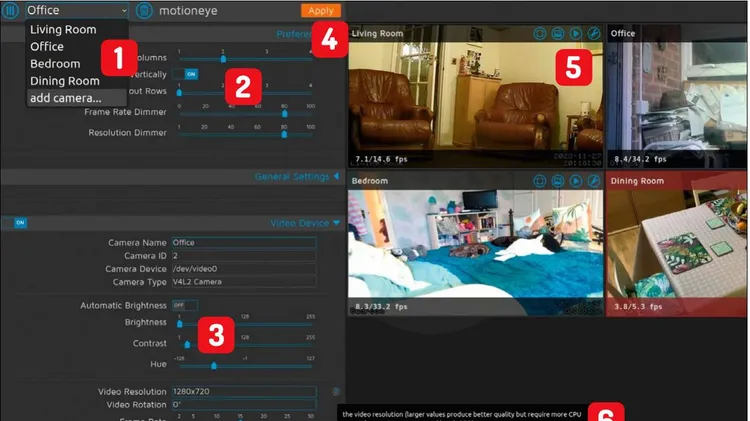Viewport: 750px width, 421px height.
Task: Choose add camera... option
Action: (x=77, y=98)
